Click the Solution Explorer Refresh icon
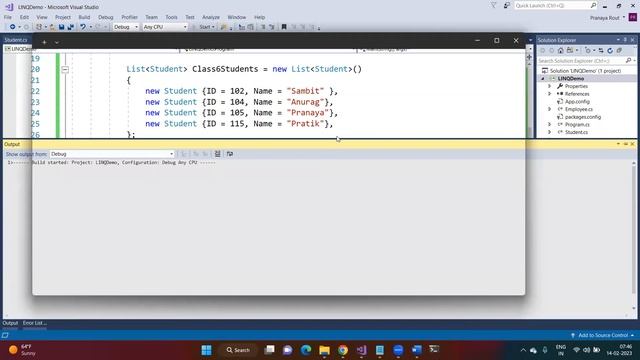640x360 pixels. click(610, 51)
